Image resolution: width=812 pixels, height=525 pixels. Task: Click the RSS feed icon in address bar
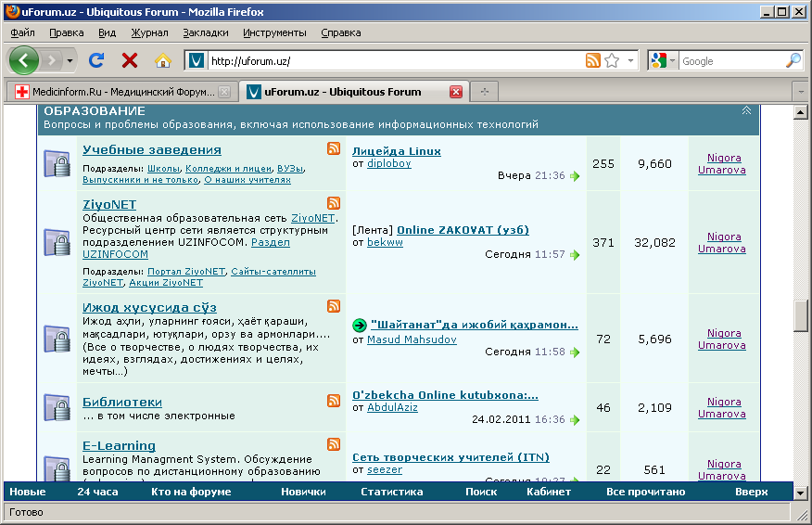click(593, 60)
